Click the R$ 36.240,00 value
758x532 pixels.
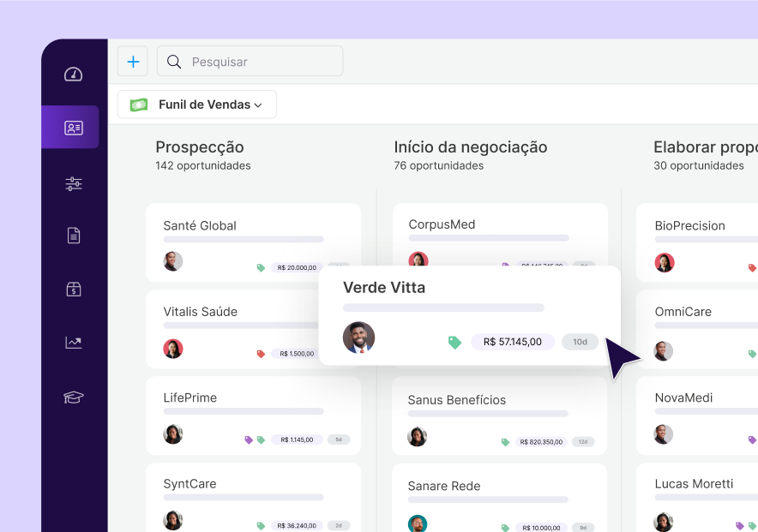point(297,526)
